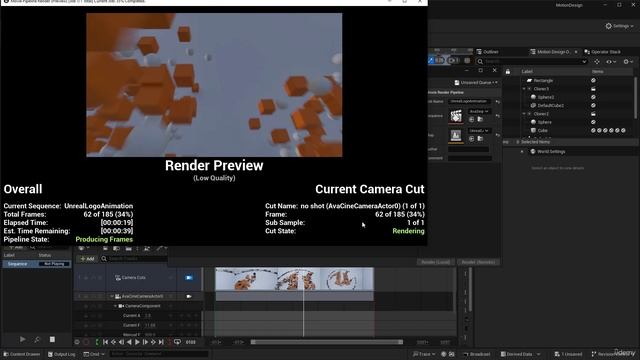This screenshot has width=640, height=360.
Task: Toggle camera lock on Camera Cuts track
Action: pos(189,278)
